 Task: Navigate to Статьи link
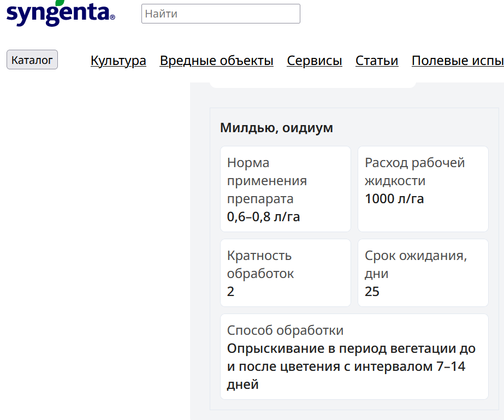[377, 61]
